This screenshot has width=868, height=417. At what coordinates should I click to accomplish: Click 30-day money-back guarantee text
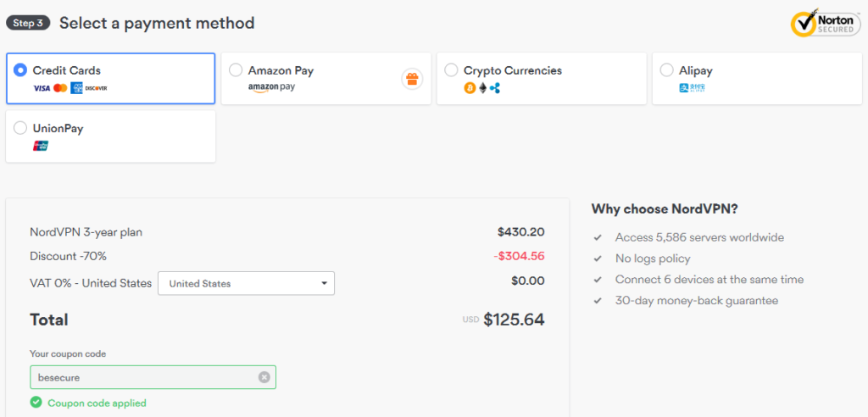pyautogui.click(x=697, y=301)
